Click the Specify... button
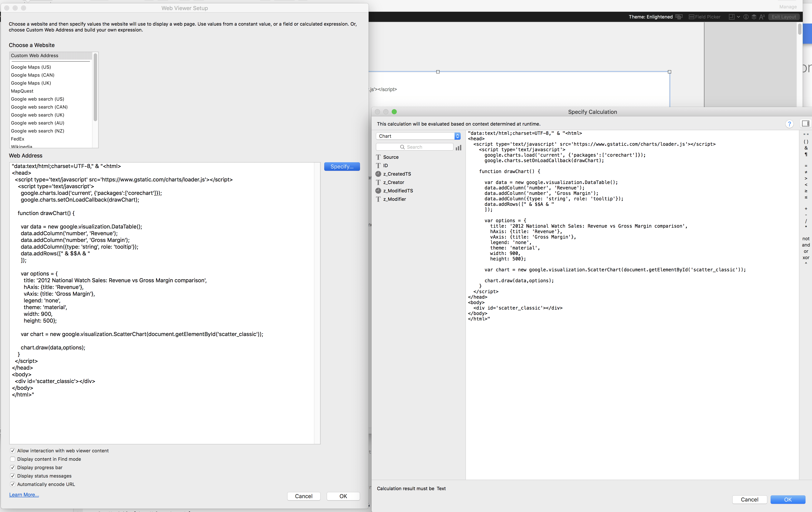Screen dimensions: 812x512 click(x=342, y=167)
